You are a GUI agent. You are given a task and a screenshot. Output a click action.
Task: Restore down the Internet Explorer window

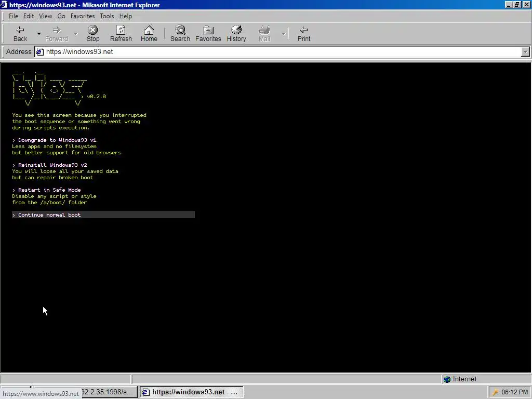[x=516, y=5]
